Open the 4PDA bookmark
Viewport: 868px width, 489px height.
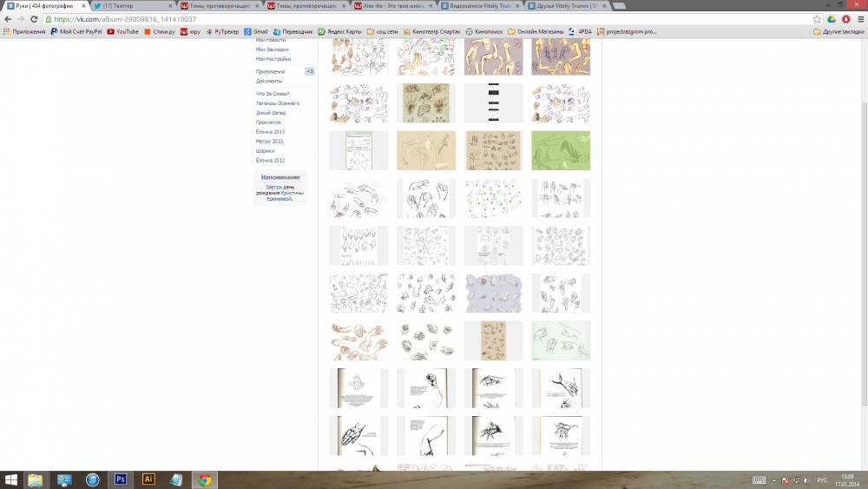580,31
